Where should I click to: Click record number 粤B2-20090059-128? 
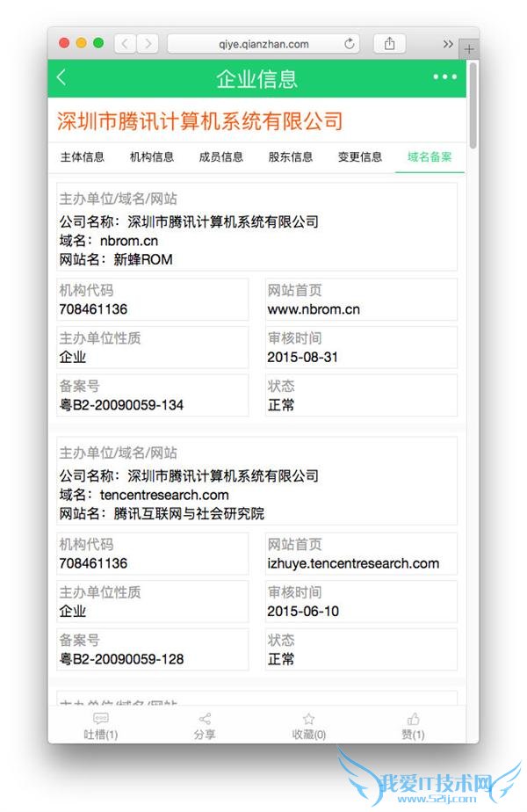point(122,659)
